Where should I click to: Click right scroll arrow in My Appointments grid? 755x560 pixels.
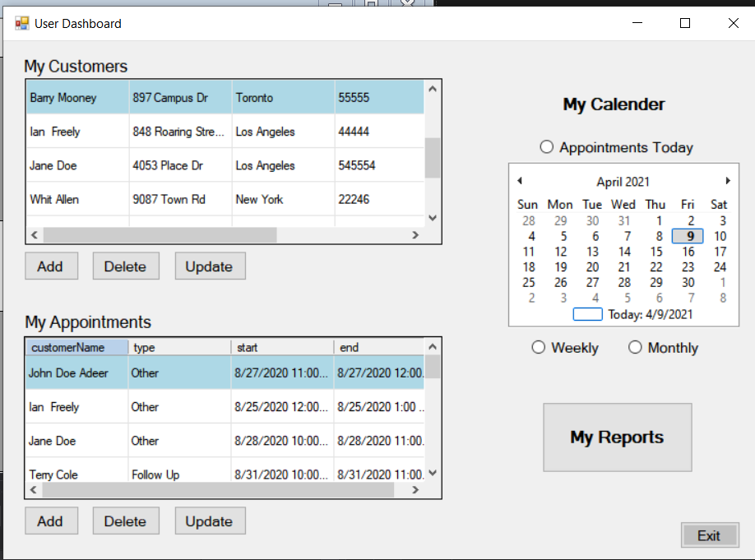click(415, 490)
